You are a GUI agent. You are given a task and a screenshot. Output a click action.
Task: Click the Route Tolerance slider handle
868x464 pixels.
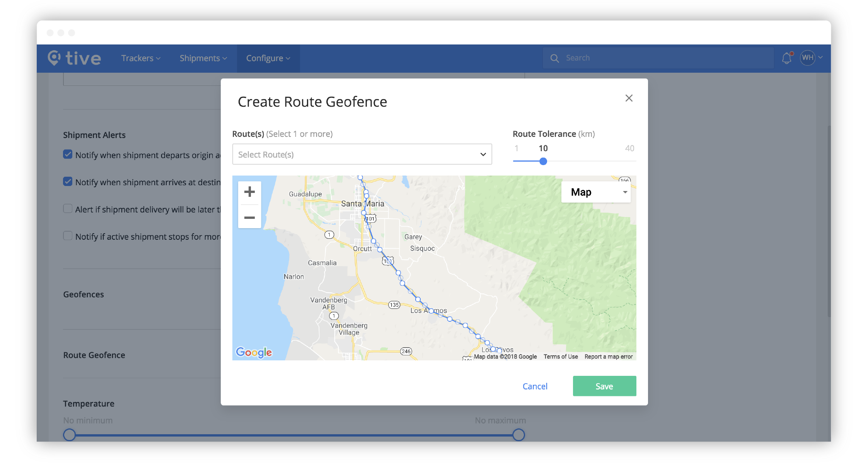pos(543,161)
